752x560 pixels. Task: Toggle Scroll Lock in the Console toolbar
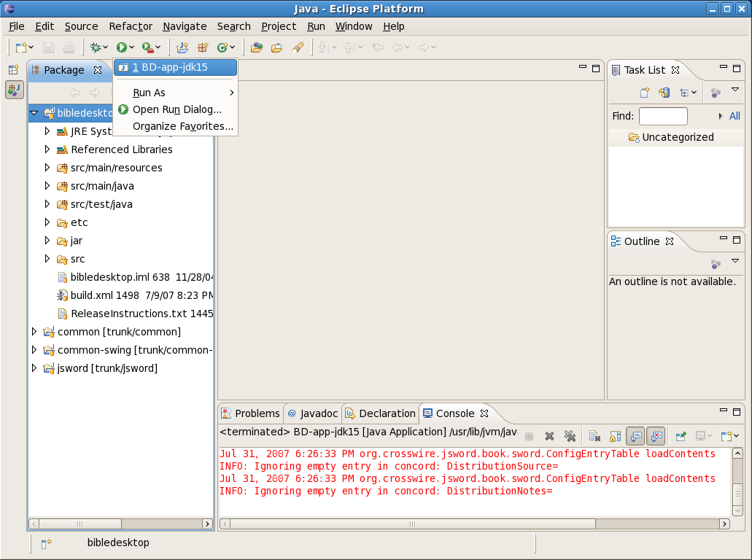(615, 436)
